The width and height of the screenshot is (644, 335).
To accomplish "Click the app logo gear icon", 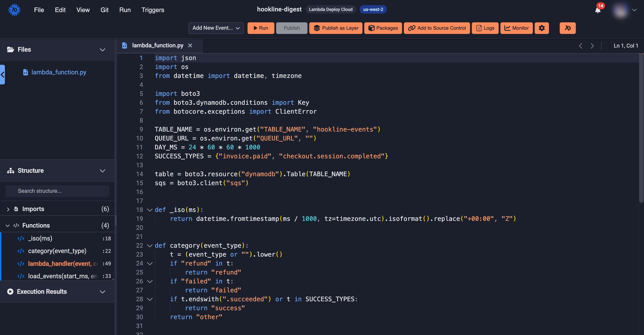I will click(x=14, y=10).
